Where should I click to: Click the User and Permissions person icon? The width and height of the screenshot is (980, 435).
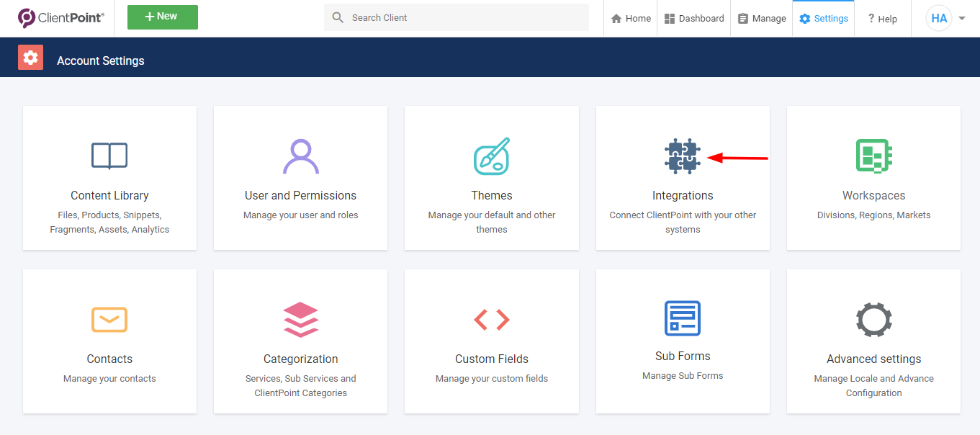[x=300, y=156]
